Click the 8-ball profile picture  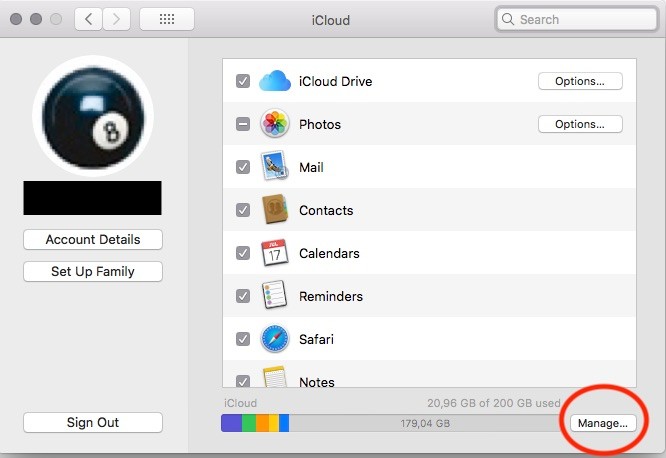(x=93, y=116)
